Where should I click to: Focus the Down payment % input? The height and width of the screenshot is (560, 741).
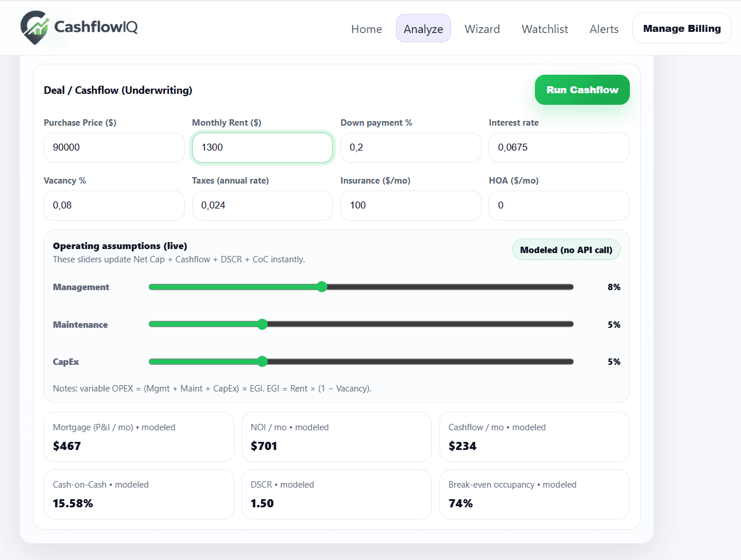(410, 148)
